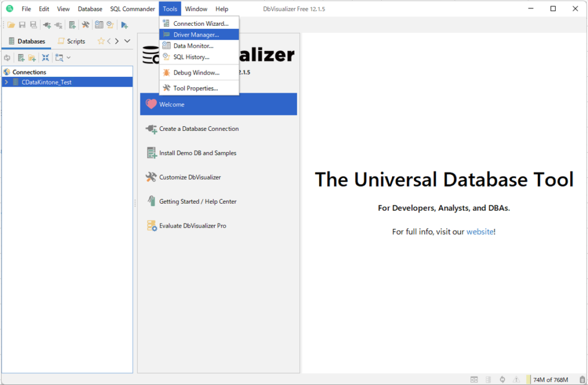Click the favorites star icon
This screenshot has width=588, height=385.
(101, 41)
